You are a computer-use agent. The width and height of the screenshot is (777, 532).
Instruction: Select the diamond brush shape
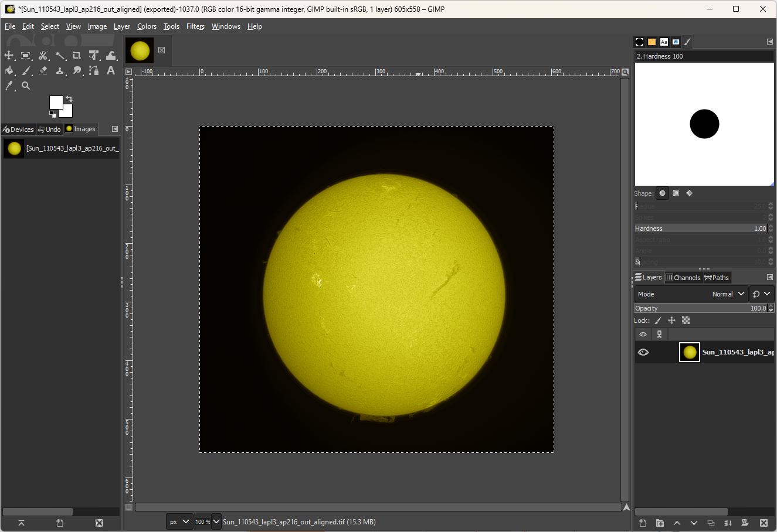(689, 193)
